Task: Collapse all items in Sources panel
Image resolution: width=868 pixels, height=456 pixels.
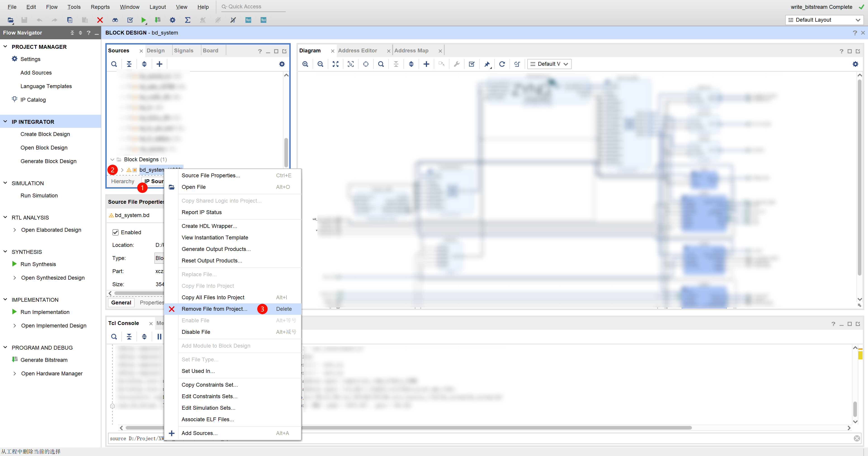Action: (x=129, y=64)
